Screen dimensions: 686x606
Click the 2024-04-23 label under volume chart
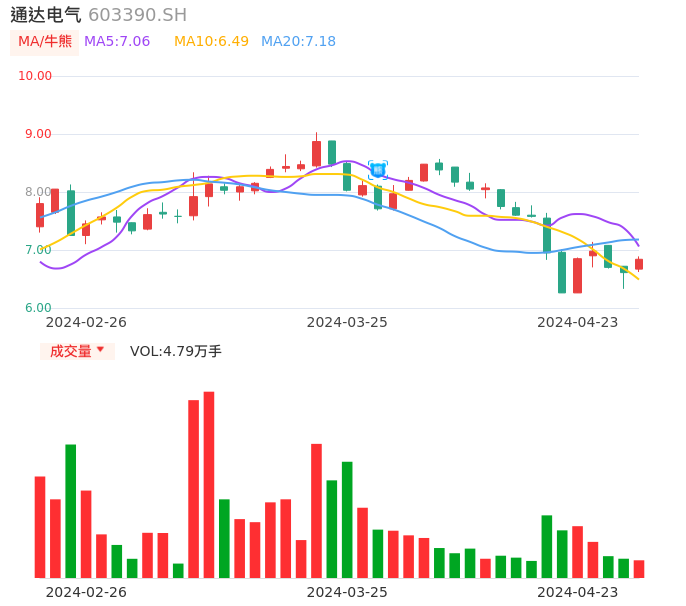[x=578, y=592]
